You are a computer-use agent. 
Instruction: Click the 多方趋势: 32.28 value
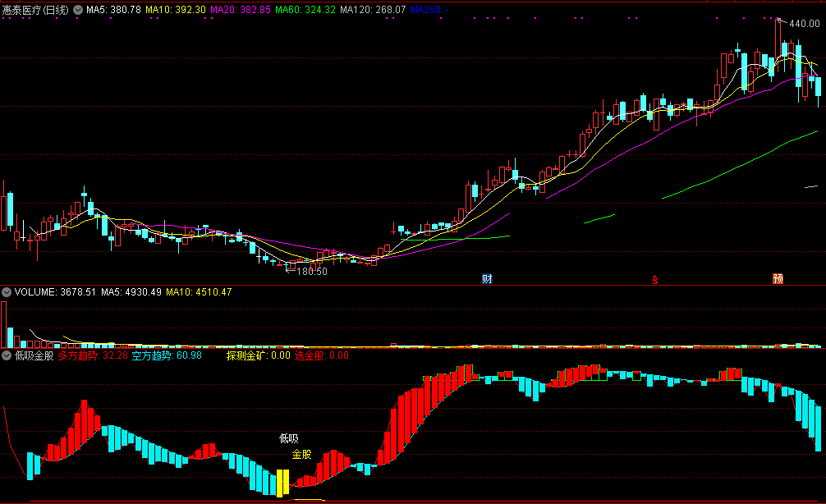tap(93, 355)
